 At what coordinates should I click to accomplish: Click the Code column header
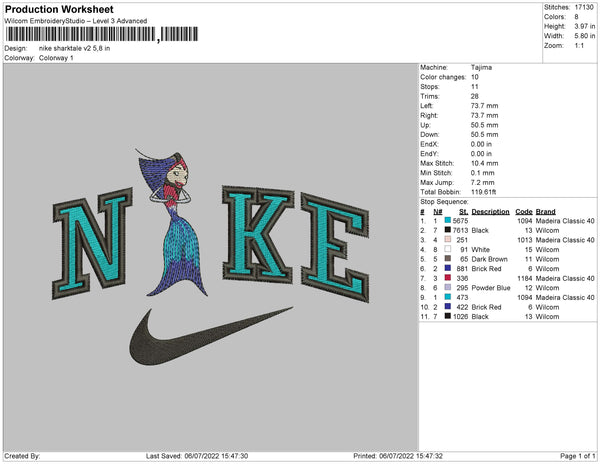(x=524, y=212)
